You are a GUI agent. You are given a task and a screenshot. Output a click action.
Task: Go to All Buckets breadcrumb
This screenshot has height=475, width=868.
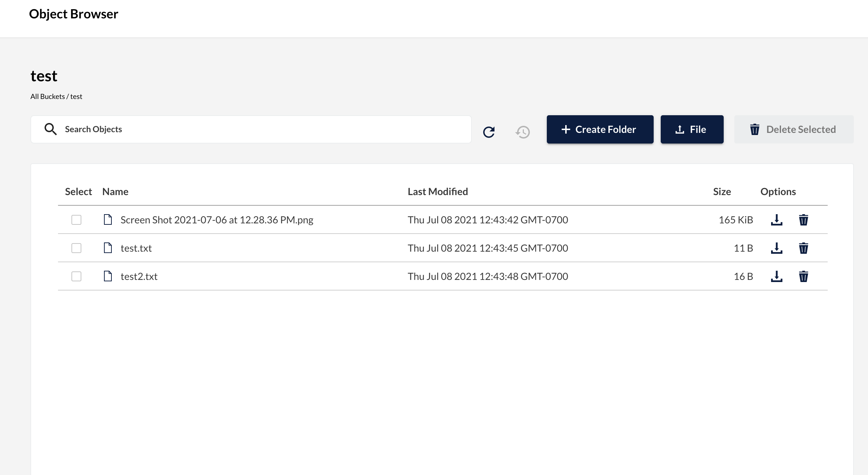(x=47, y=96)
